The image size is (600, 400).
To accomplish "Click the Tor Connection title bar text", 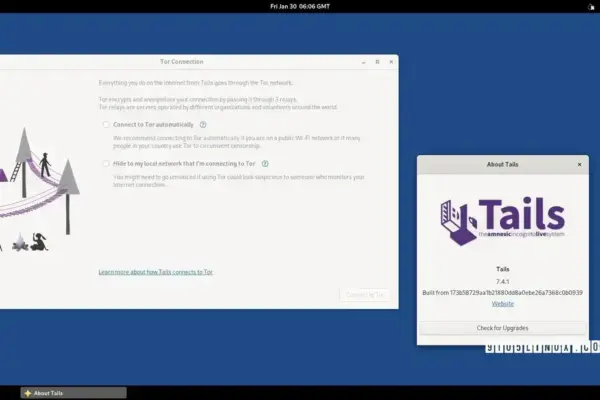I will [182, 62].
